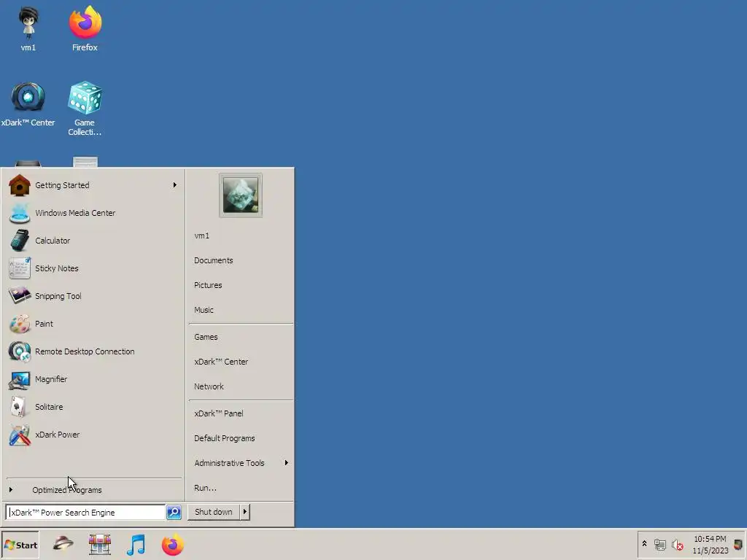Select xDark Power menu entry
The image size is (747, 560).
point(93,435)
